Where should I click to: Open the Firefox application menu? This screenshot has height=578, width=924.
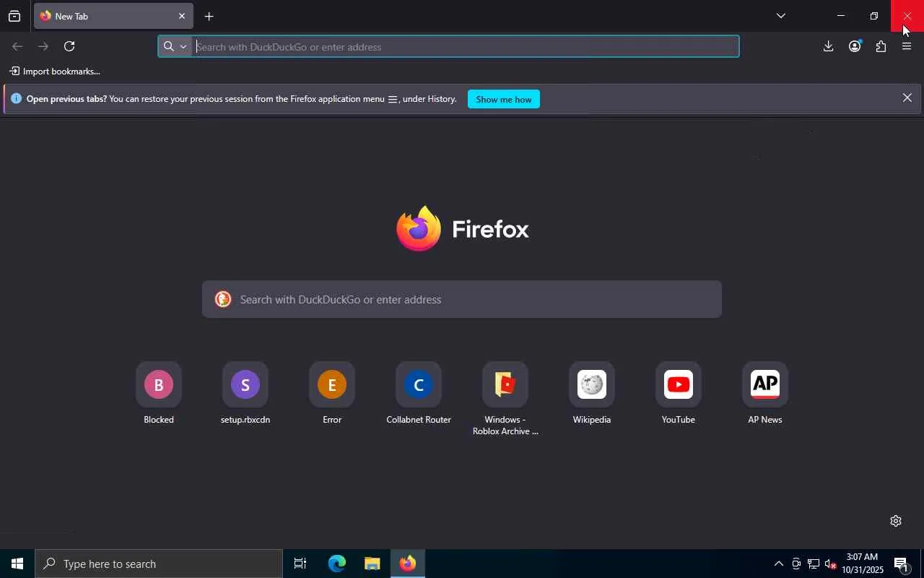click(x=907, y=46)
